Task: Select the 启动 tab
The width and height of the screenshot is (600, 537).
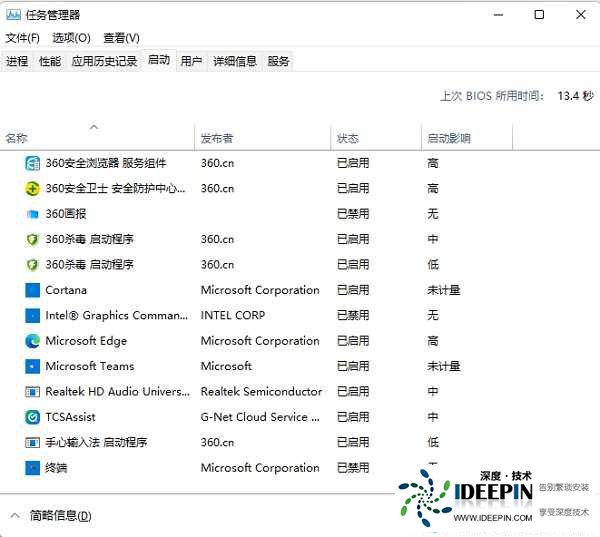Action: (x=159, y=60)
